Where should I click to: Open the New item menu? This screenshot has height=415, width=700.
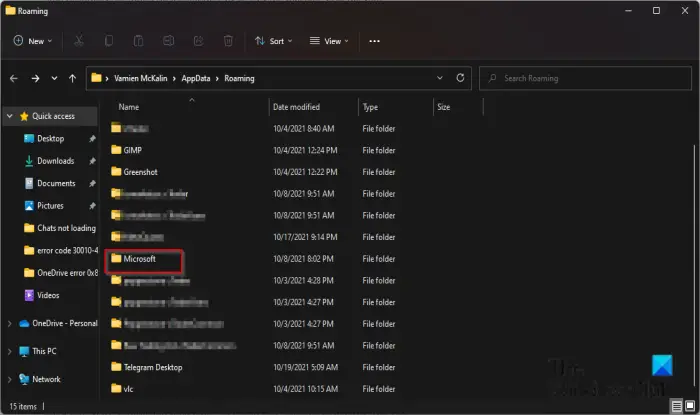click(x=33, y=41)
